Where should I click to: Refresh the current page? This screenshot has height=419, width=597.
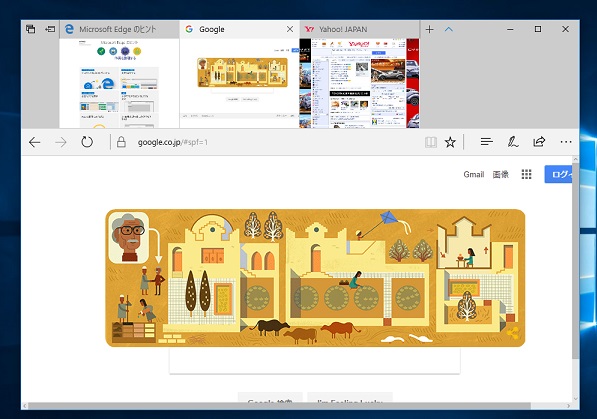(x=87, y=142)
